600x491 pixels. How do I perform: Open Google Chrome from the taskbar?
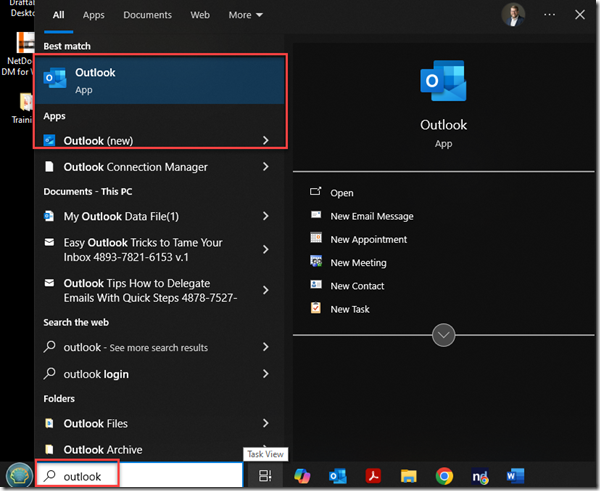pos(444,476)
